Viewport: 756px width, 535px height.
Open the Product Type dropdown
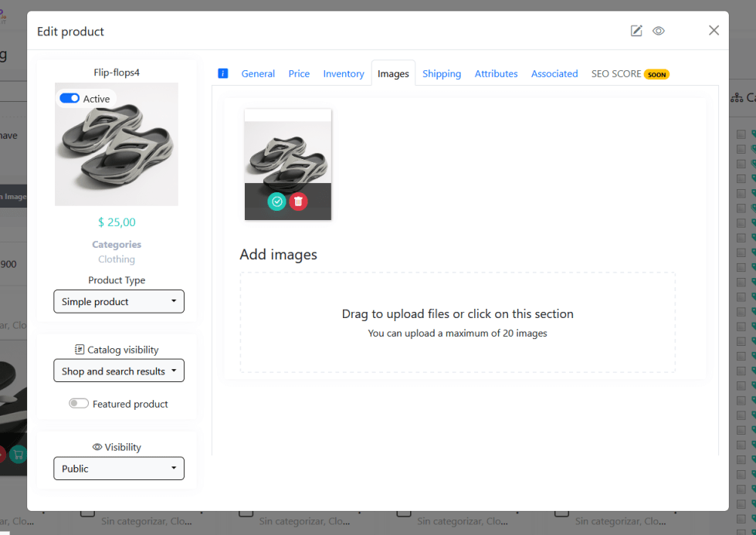tap(119, 302)
